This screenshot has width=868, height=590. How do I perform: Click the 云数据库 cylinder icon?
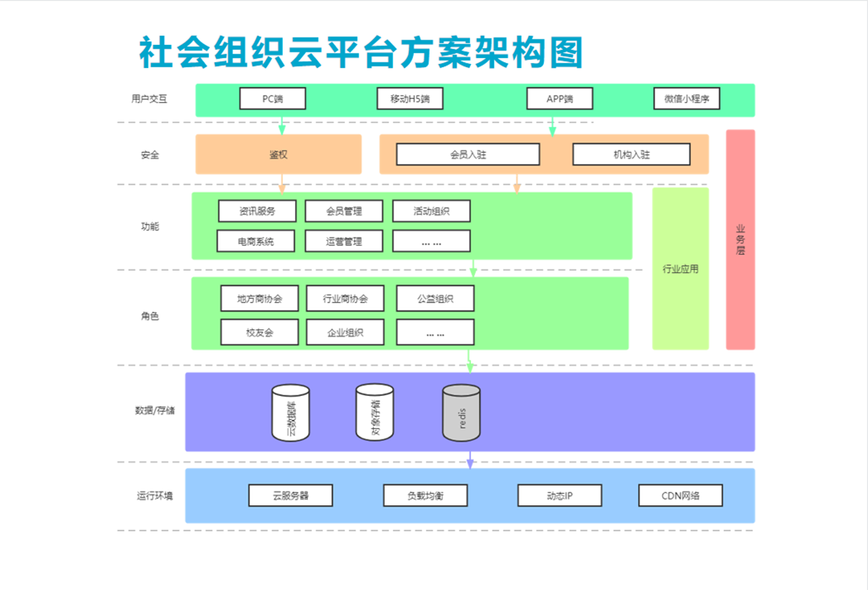point(291,413)
